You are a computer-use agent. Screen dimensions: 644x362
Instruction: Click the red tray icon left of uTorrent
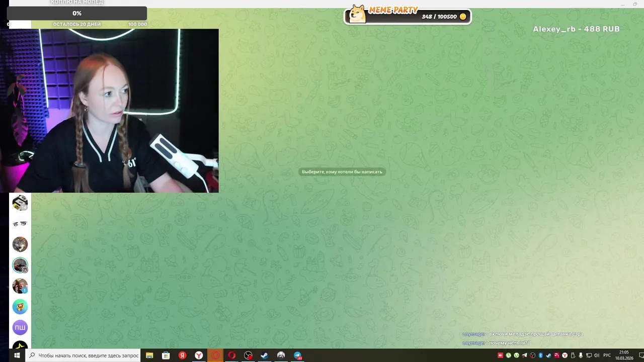click(500, 355)
